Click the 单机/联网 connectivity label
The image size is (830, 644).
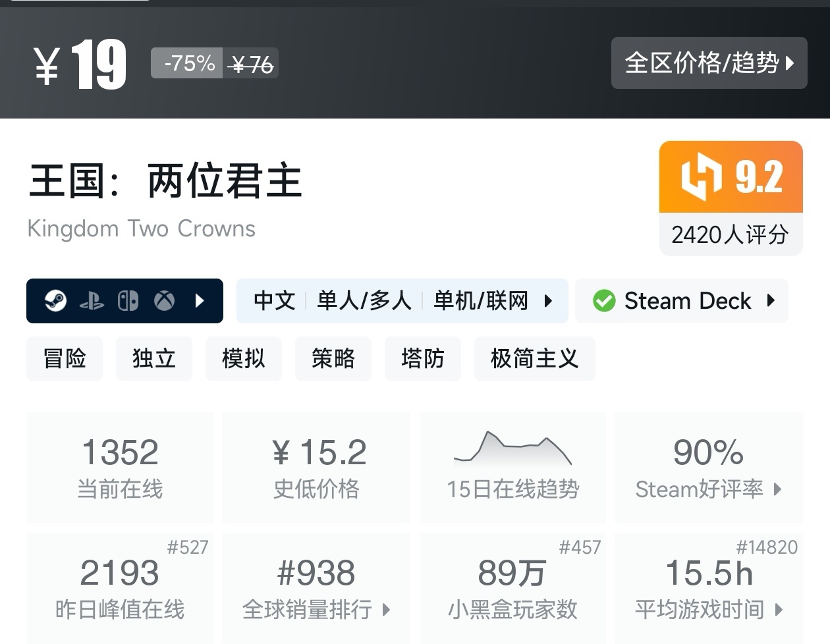pos(481,301)
